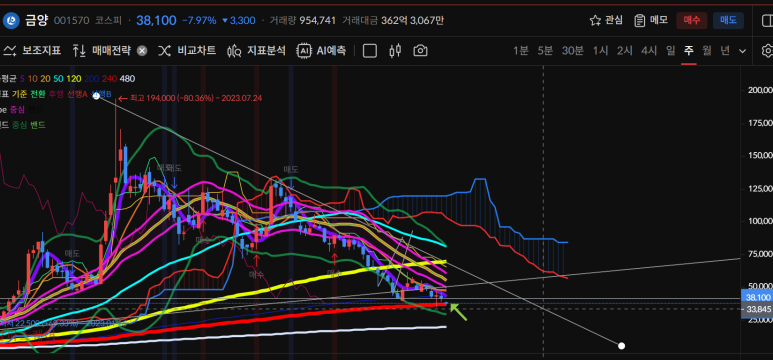
Task: Toggle the side panel icon
Action: click(767, 20)
